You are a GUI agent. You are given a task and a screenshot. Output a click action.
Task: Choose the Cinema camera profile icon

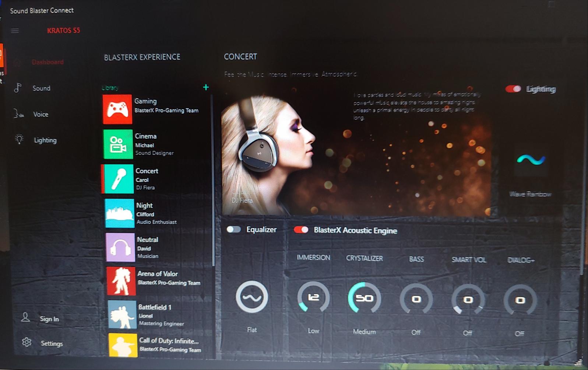[118, 144]
